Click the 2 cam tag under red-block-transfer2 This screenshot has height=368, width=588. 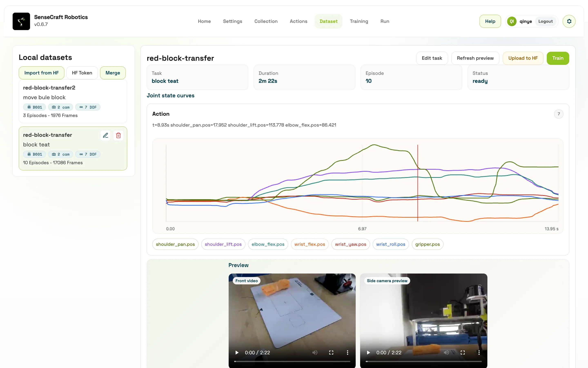click(60, 107)
